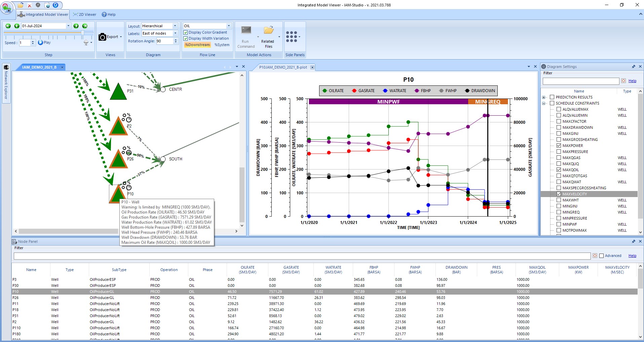
Task: Select the %System flow line button
Action: [222, 45]
